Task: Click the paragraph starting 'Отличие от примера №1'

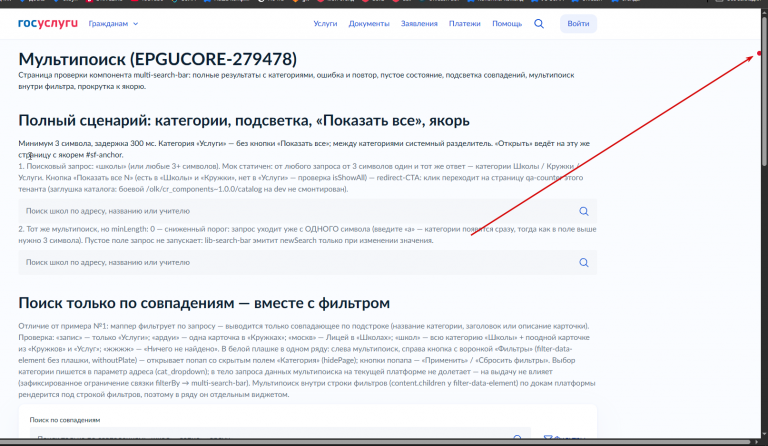Action: point(307,360)
